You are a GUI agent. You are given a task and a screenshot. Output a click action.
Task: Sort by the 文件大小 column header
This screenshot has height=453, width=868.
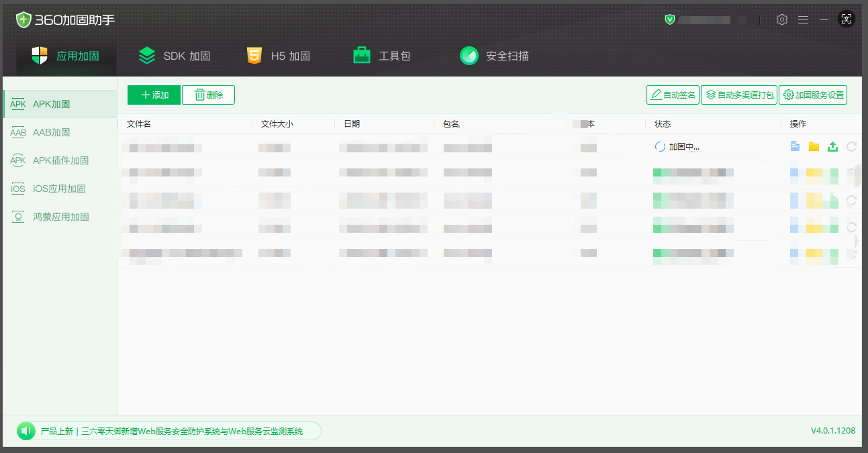(277, 124)
